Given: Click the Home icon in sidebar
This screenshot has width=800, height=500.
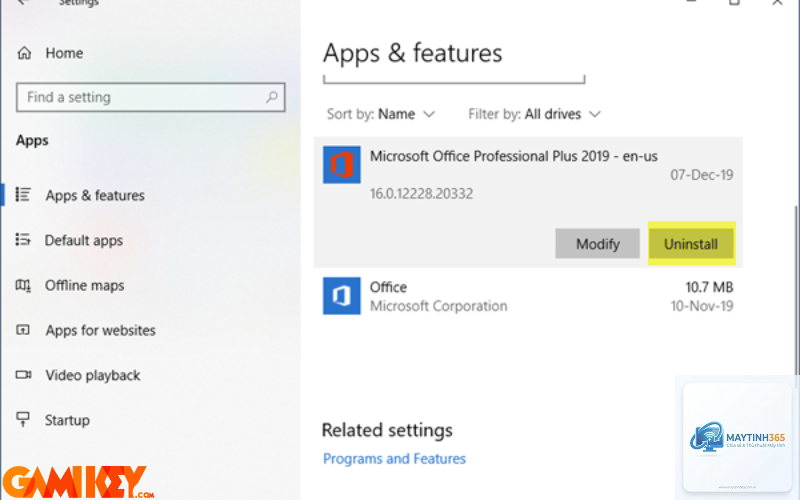Looking at the screenshot, I should tap(24, 53).
